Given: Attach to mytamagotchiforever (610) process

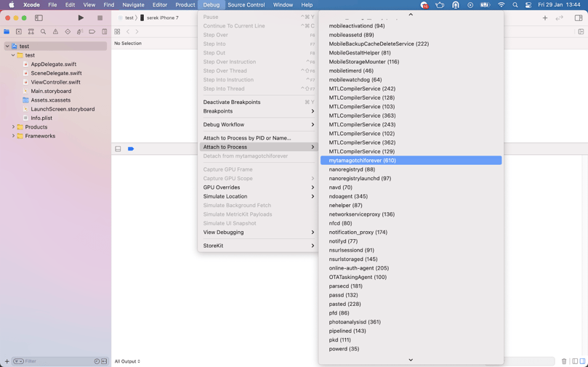Looking at the screenshot, I should (x=411, y=161).
